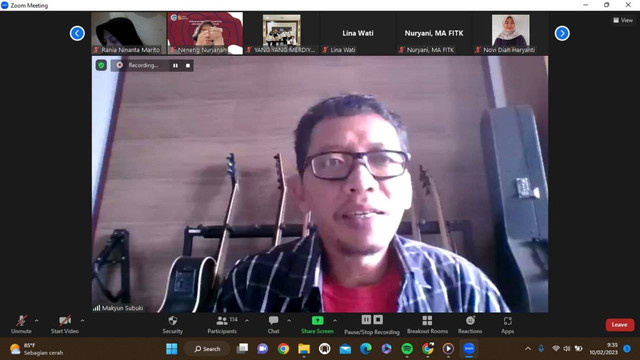Open Google Chrome from taskbar
This screenshot has width=640, height=360.
[x=283, y=349]
